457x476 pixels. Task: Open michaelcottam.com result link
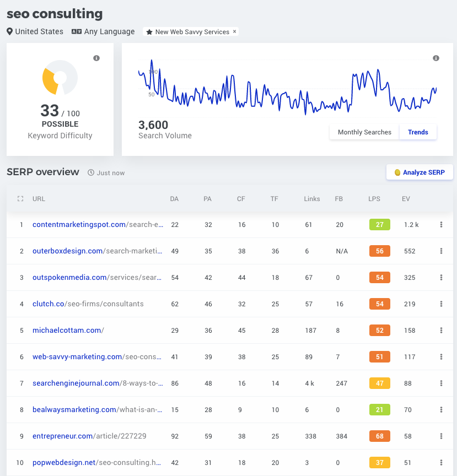pos(68,330)
